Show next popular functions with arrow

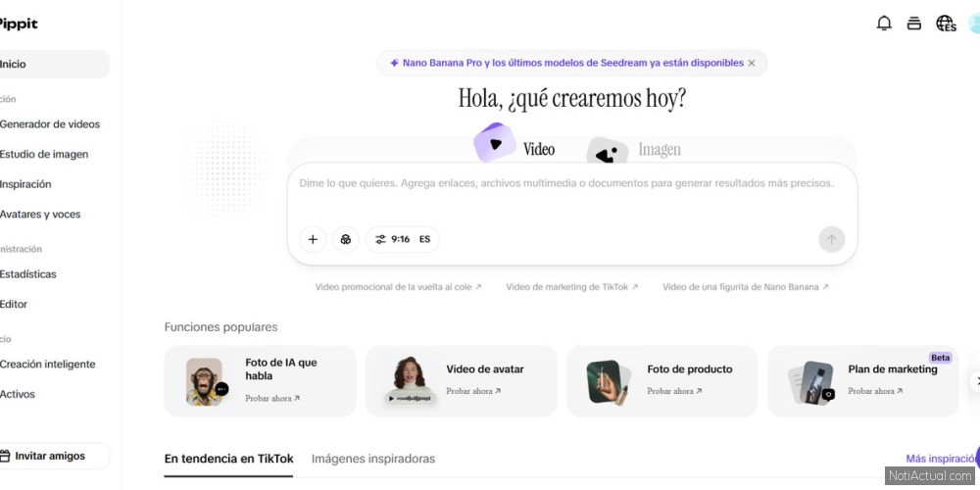click(974, 381)
